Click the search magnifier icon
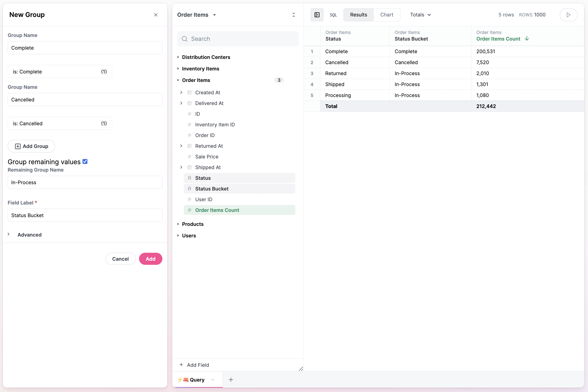The image size is (588, 392). (x=185, y=39)
